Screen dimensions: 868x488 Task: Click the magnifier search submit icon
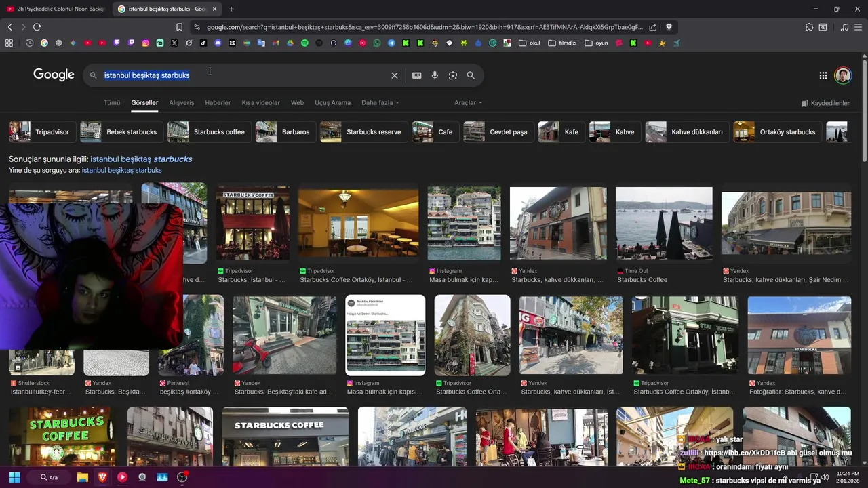pos(471,75)
